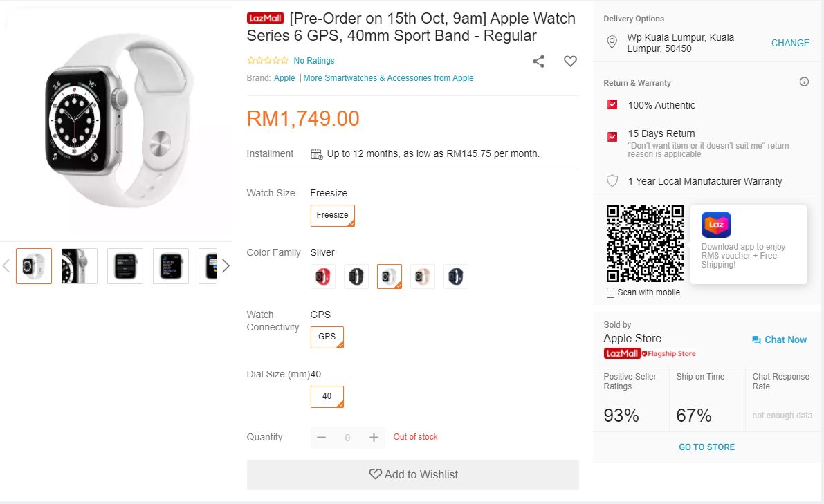Click the installment calendar icon
The height and width of the screenshot is (504, 824).
pyautogui.click(x=317, y=154)
